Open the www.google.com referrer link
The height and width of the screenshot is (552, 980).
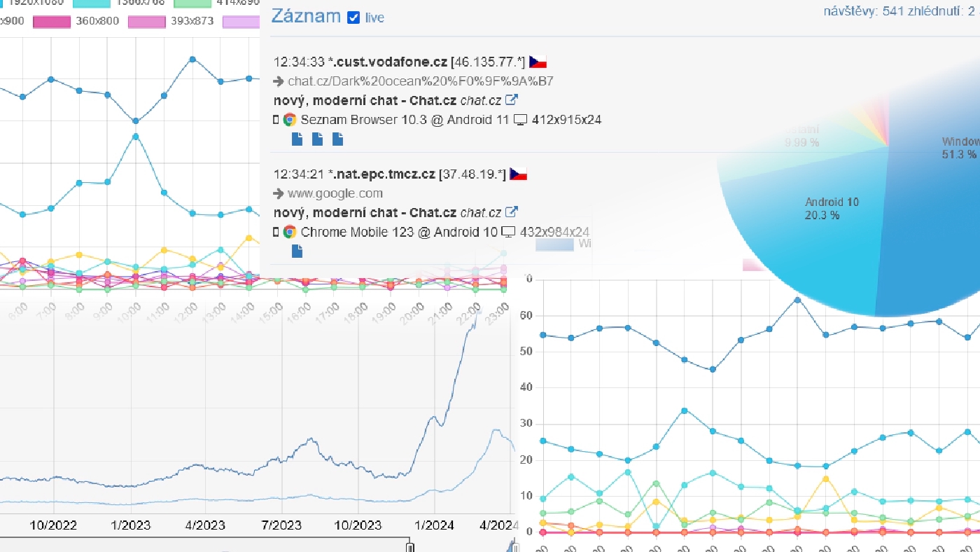tap(335, 193)
